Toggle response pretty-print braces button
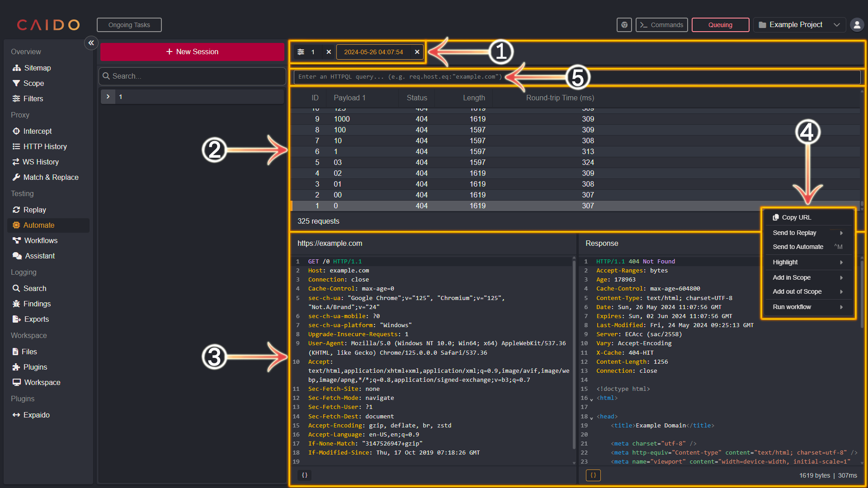Image resolution: width=868 pixels, height=488 pixels. pos(593,475)
